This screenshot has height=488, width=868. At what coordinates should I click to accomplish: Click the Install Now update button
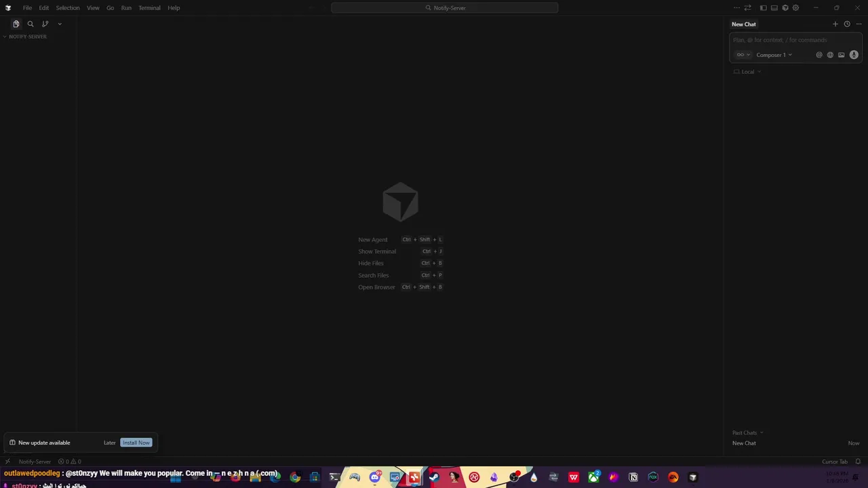pyautogui.click(x=136, y=443)
